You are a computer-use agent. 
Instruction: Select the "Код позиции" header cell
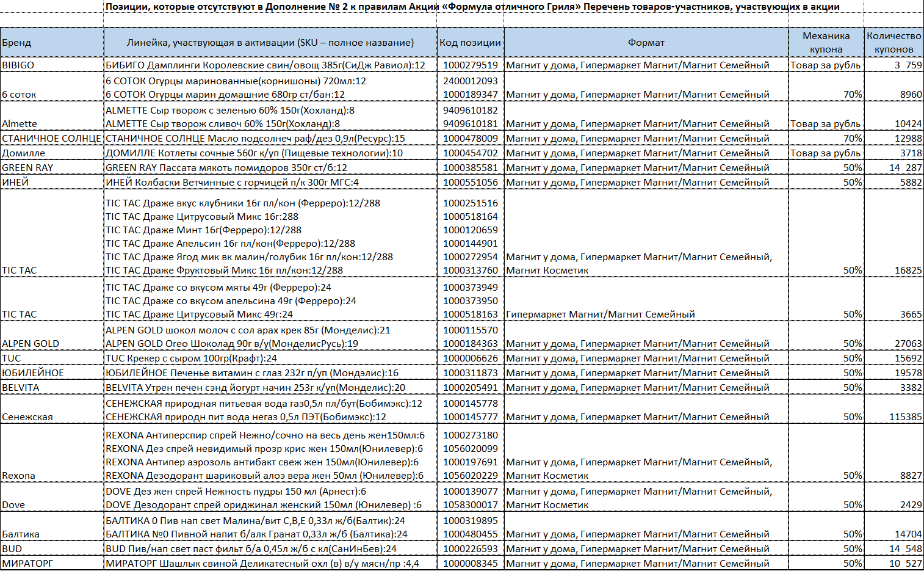[471, 43]
